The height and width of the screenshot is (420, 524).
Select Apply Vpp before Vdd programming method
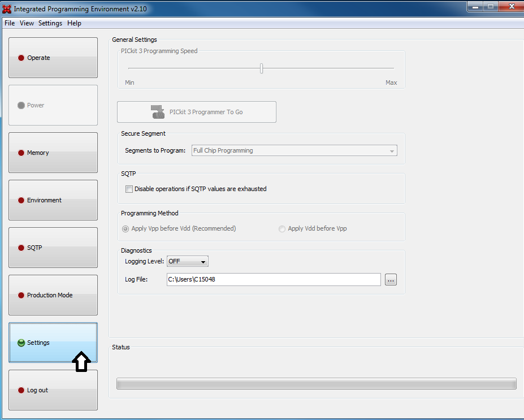click(125, 228)
